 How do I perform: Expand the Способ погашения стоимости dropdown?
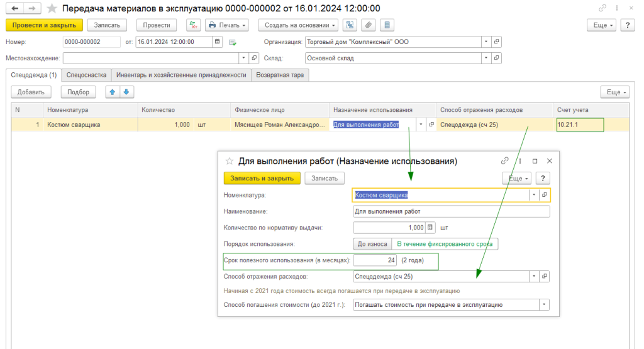point(543,305)
